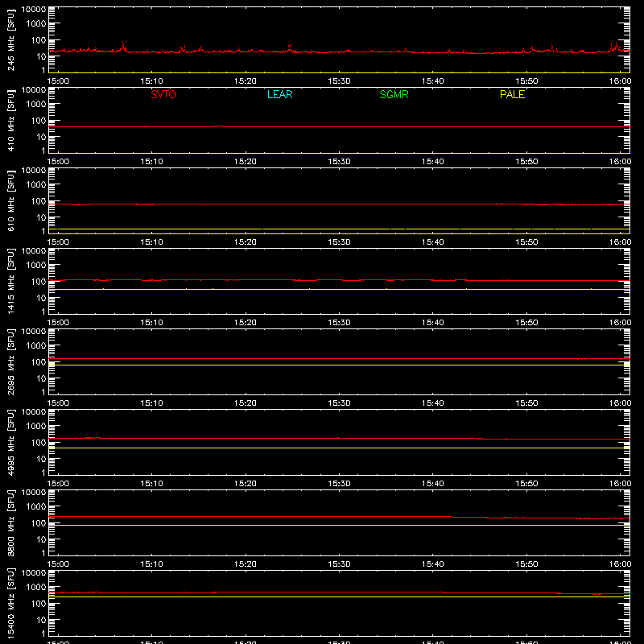644x644 pixels.
Task: Click the 10 tick label on 15400 MHz axis
Action: click(41, 620)
